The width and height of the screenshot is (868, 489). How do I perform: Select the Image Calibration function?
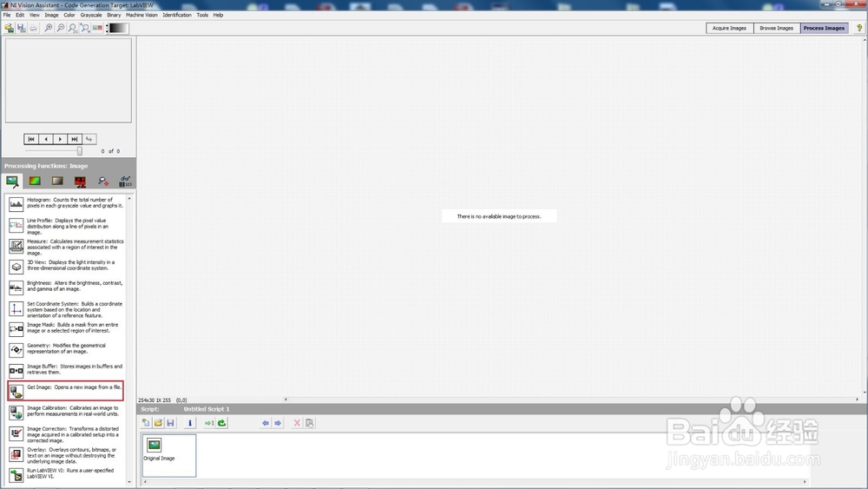click(x=66, y=412)
